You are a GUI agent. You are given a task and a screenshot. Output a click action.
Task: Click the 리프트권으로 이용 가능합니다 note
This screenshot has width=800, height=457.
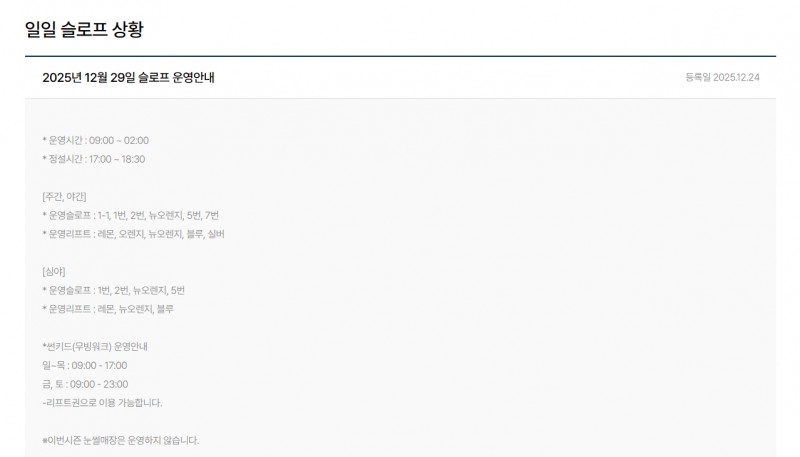(102, 402)
